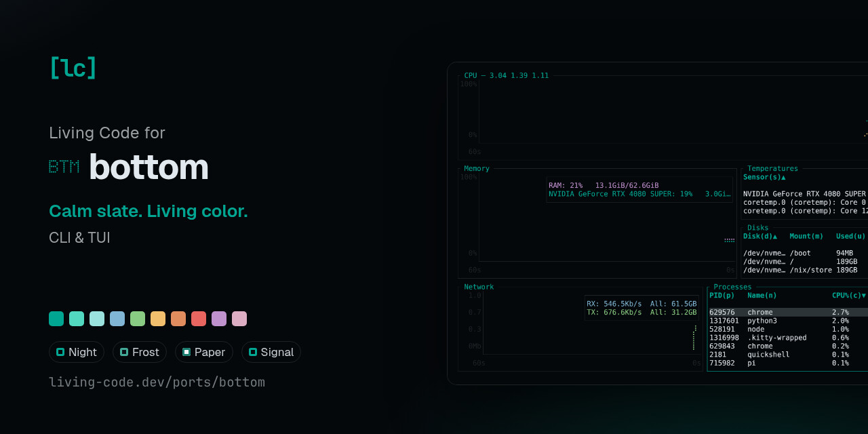The image size is (868, 434).
Task: Choose the purple color swatch
Action: click(x=219, y=319)
